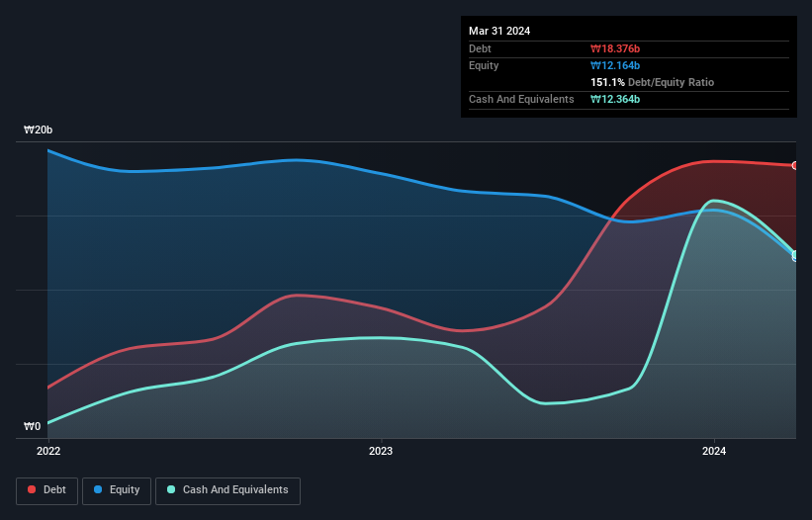Click the red Debt legend dot

pos(32,489)
